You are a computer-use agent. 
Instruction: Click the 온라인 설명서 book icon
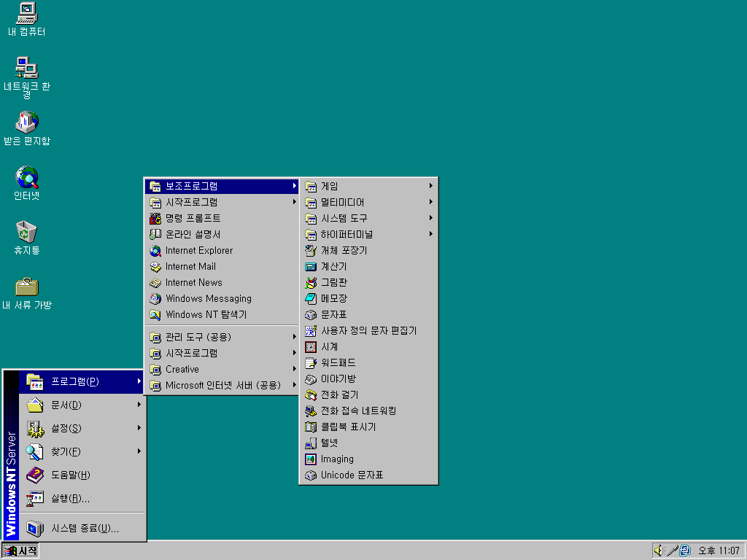155,234
